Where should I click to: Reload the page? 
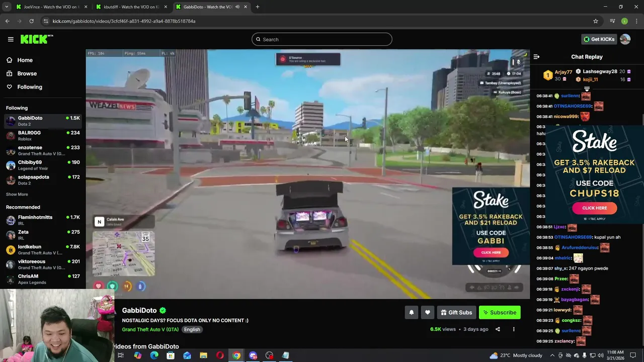pyautogui.click(x=31, y=21)
